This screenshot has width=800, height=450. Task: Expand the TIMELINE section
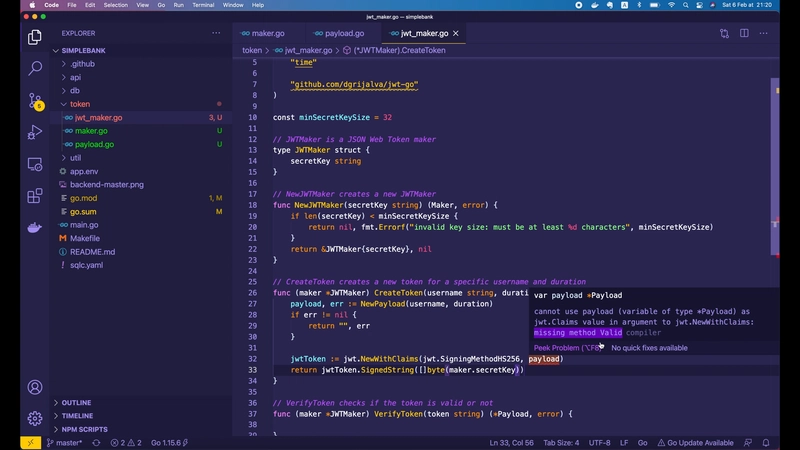pyautogui.click(x=77, y=416)
